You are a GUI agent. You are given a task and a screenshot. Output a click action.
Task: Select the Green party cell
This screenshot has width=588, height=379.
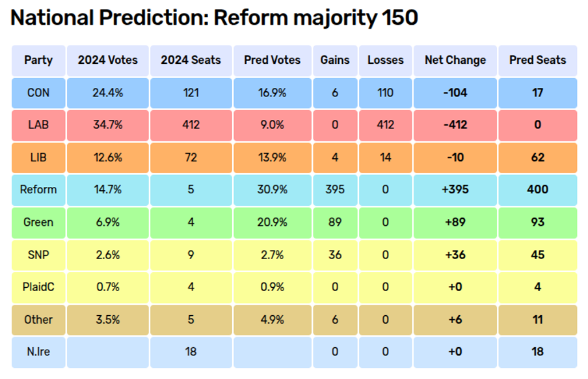[x=38, y=222]
